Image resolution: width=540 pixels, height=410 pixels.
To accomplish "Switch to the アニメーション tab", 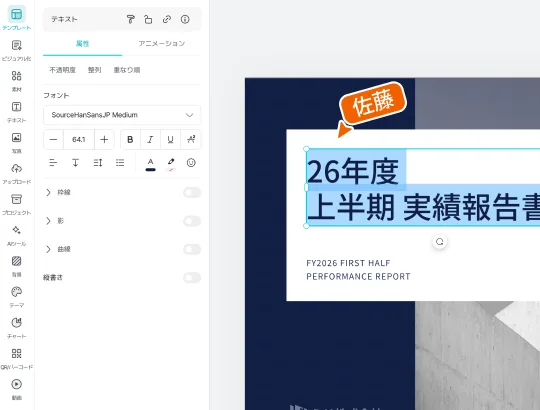I will coord(162,44).
